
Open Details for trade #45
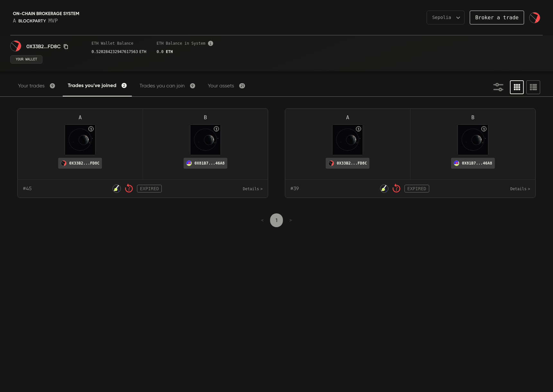[252, 189]
